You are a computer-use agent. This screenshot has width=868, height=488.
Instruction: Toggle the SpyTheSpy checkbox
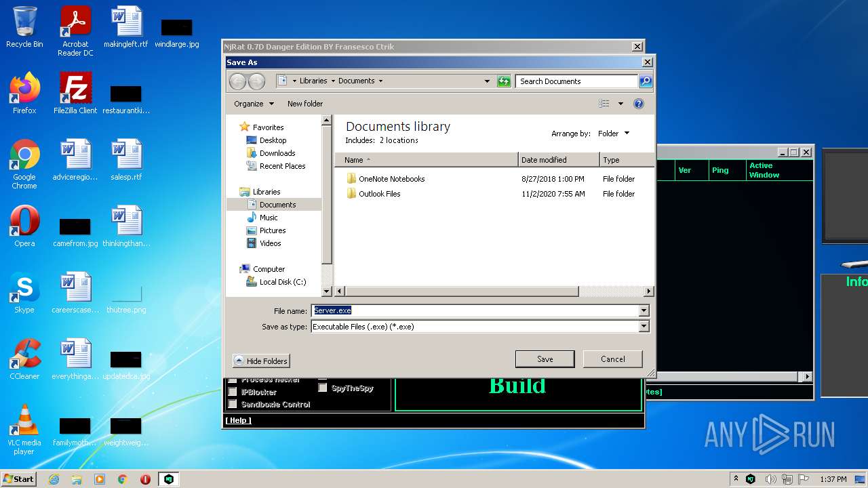[x=323, y=388]
